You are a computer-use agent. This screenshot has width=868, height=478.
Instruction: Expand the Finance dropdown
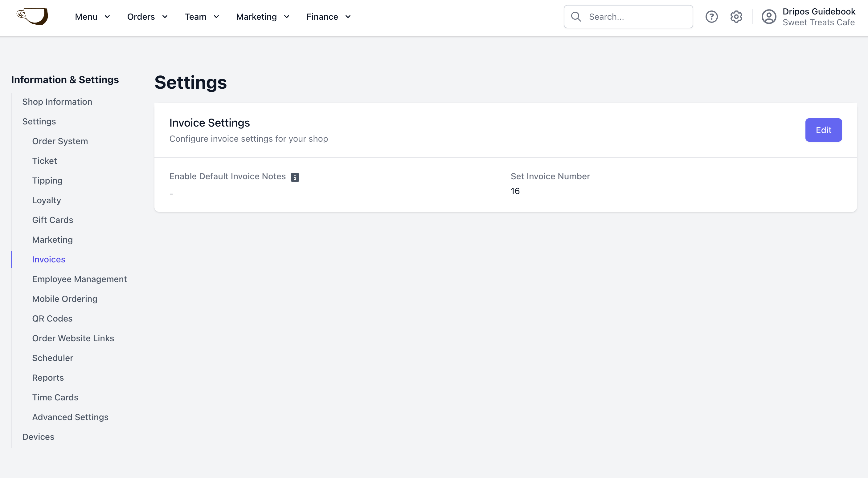click(329, 17)
